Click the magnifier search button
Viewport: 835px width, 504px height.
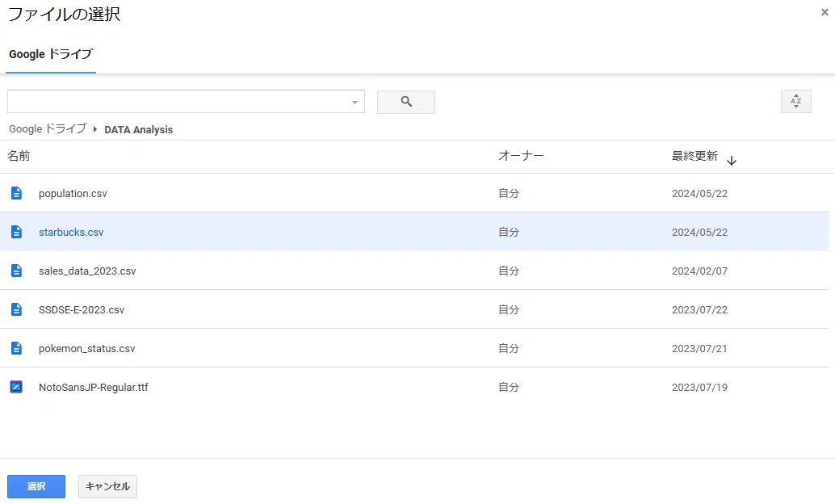click(405, 102)
